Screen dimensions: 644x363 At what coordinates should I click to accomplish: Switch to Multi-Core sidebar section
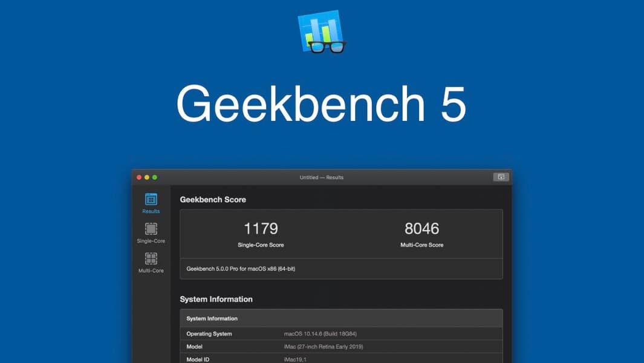pos(151,263)
